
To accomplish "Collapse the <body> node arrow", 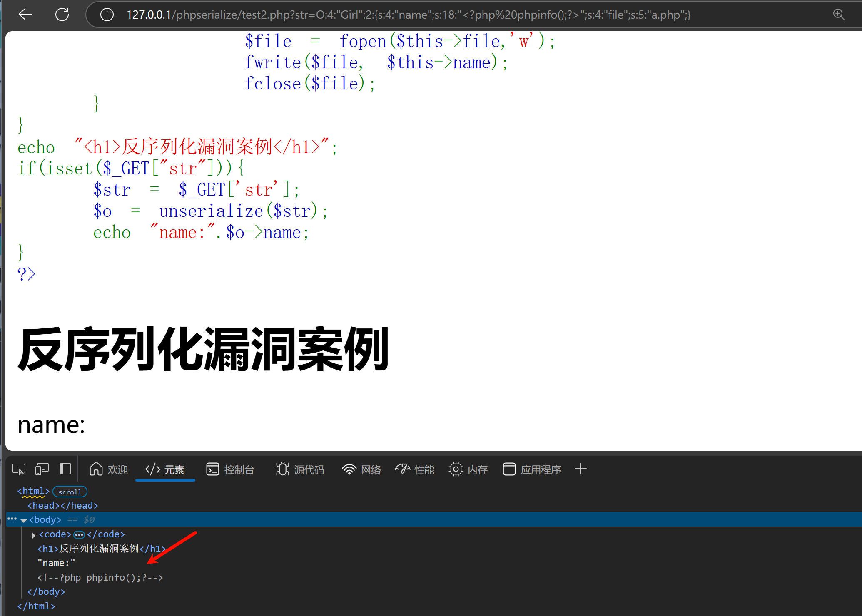I will coord(24,520).
